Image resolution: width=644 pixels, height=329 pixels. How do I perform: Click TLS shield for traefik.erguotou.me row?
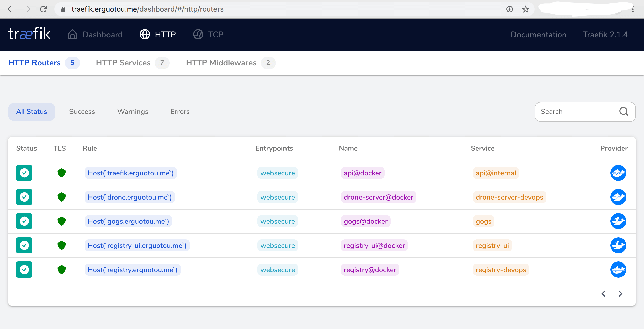coord(61,173)
